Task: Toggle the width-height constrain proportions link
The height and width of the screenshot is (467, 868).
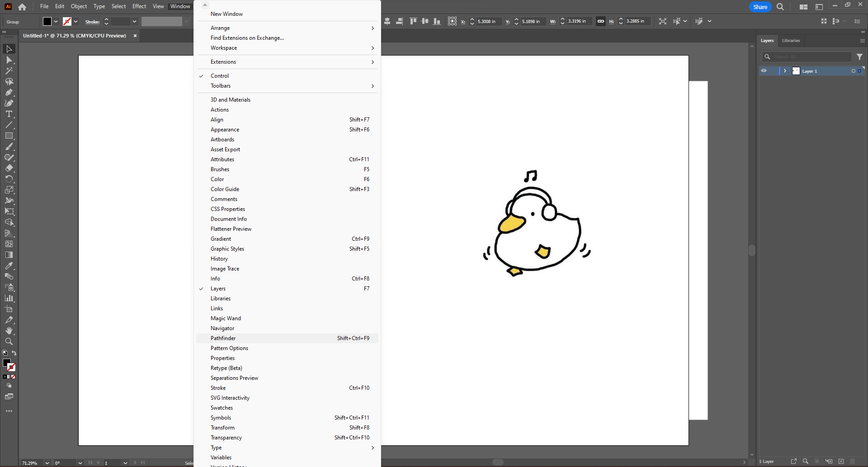Action: (x=601, y=21)
